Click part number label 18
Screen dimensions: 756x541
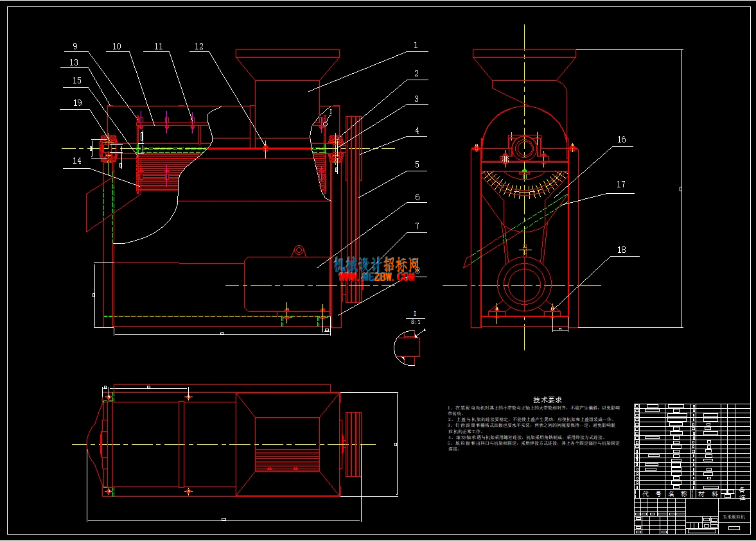pos(622,250)
